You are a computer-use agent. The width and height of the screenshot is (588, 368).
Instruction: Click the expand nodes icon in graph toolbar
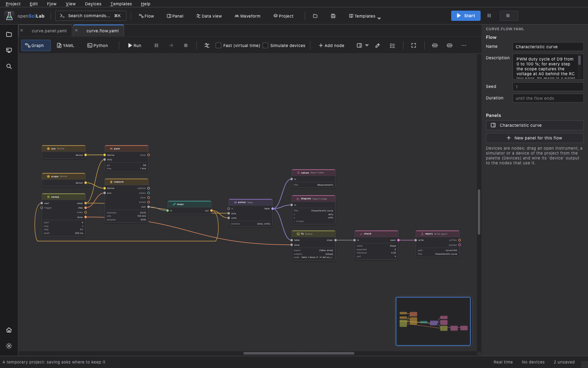pyautogui.click(x=450, y=45)
